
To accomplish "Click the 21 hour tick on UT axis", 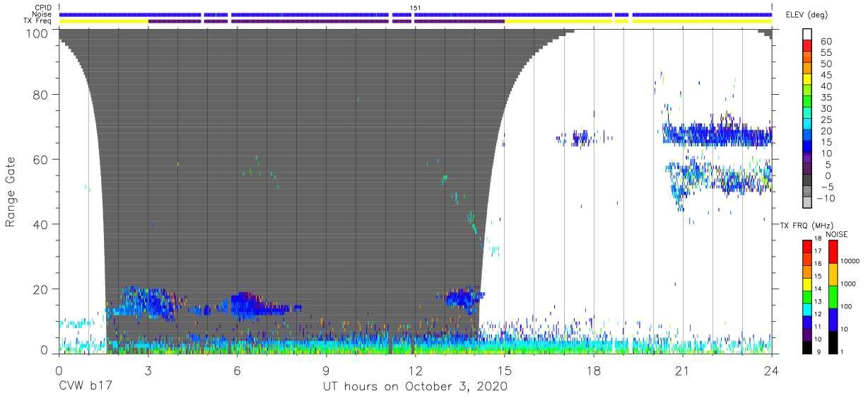I will (682, 371).
